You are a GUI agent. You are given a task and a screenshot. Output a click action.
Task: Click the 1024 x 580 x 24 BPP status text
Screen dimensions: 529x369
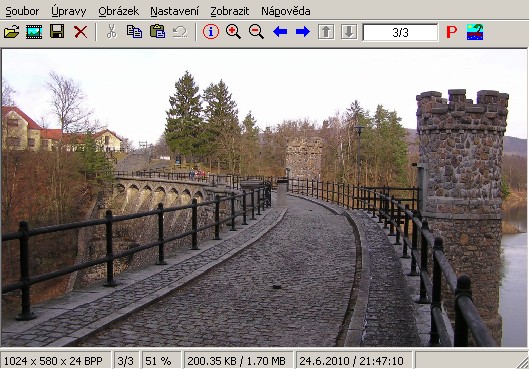53,361
